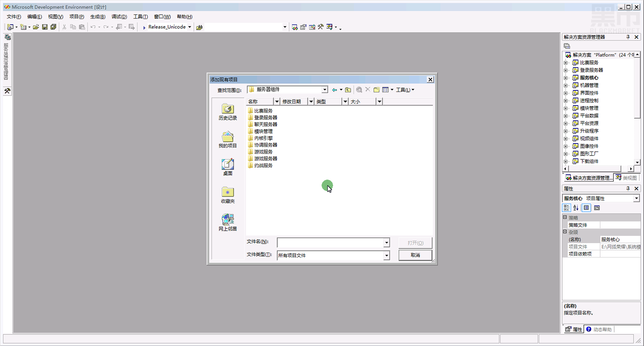Click the Toolbox side tab icon

point(7,91)
